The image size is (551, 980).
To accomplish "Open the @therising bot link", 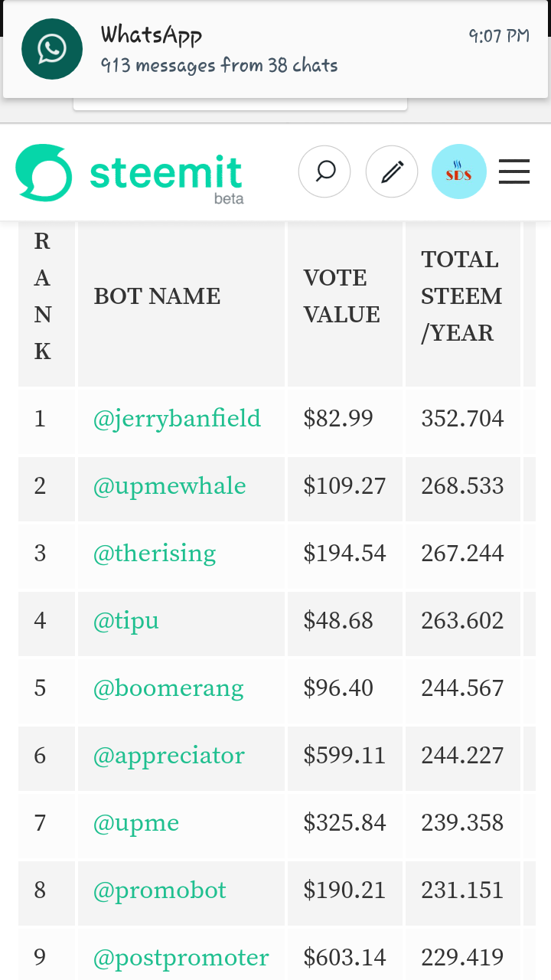I will [x=155, y=554].
